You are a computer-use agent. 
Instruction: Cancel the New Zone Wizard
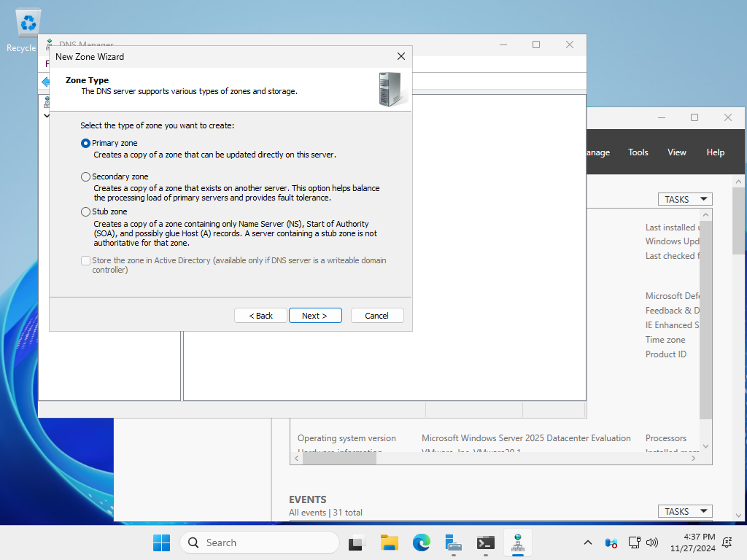pos(377,316)
